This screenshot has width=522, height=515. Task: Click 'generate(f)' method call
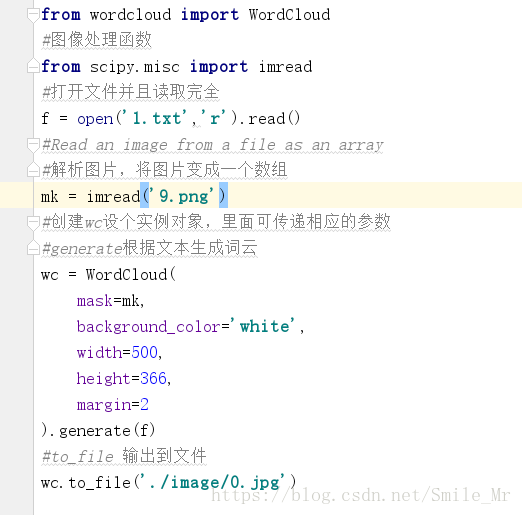click(107, 430)
